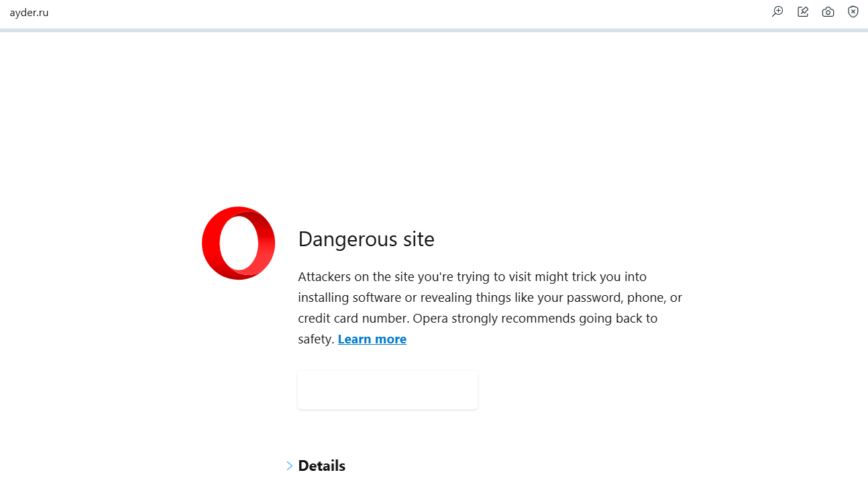This screenshot has height=495, width=868.
Task: Expand the Details chevron arrow
Action: (x=289, y=465)
